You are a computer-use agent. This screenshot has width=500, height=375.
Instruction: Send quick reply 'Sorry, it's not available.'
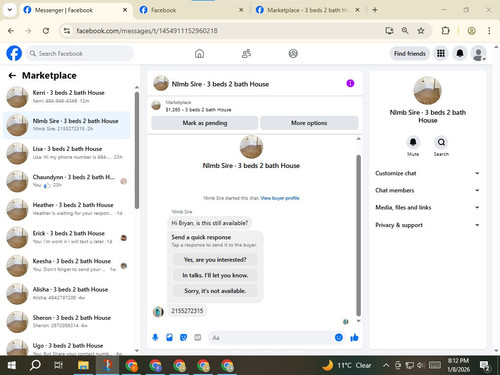[x=215, y=291]
